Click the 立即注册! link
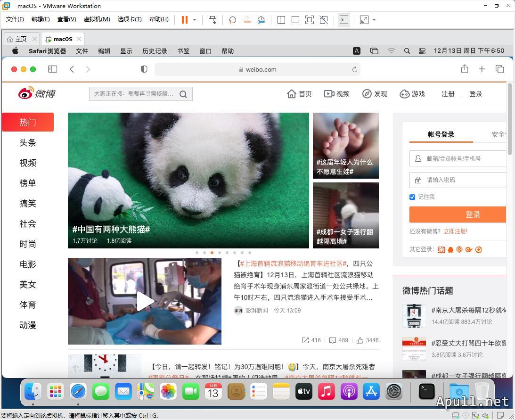 [x=456, y=231]
